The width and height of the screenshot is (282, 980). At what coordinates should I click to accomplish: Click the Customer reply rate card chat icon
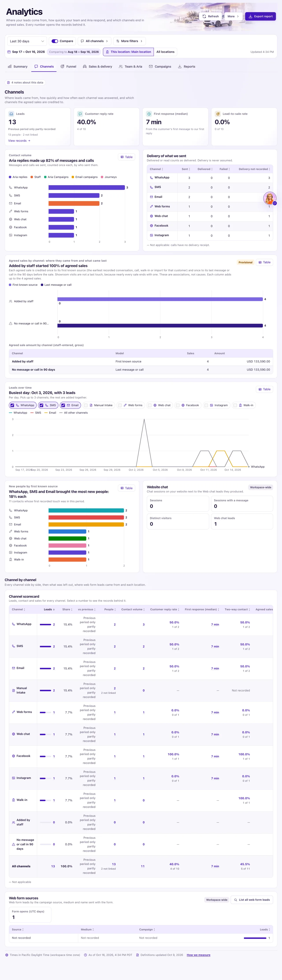pos(80,114)
